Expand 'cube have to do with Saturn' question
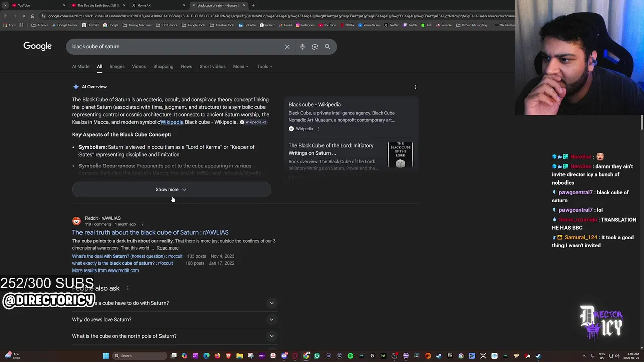This screenshot has height=362, width=644. point(175,303)
